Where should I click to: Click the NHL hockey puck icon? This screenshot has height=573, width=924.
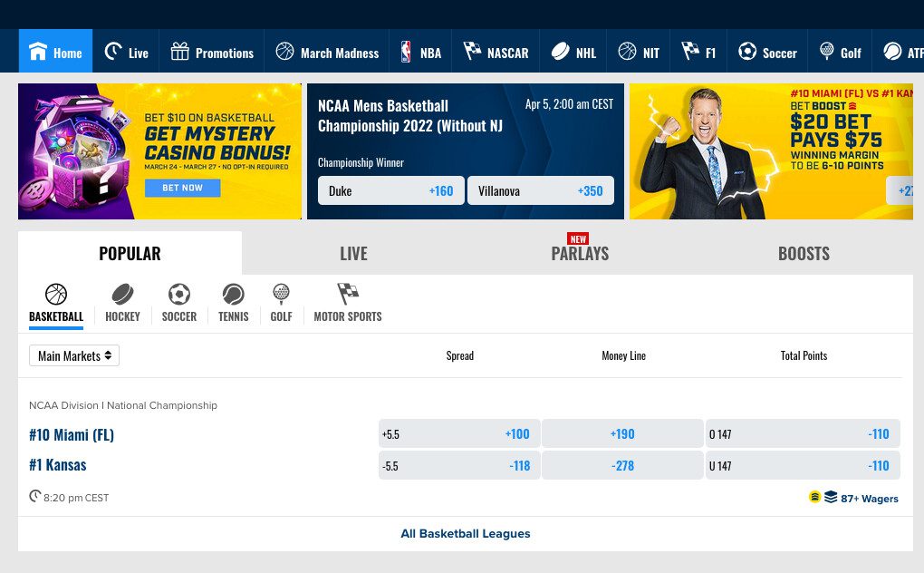tap(560, 52)
